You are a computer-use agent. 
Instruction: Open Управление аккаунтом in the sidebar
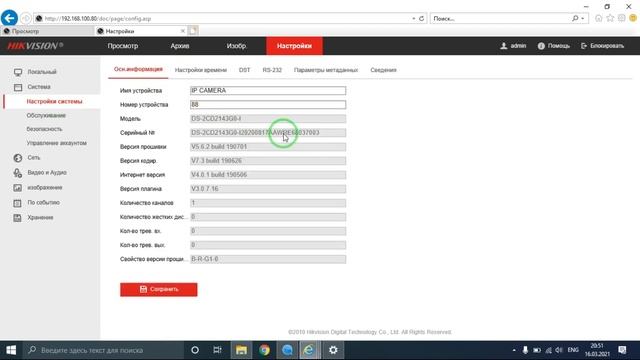point(57,143)
